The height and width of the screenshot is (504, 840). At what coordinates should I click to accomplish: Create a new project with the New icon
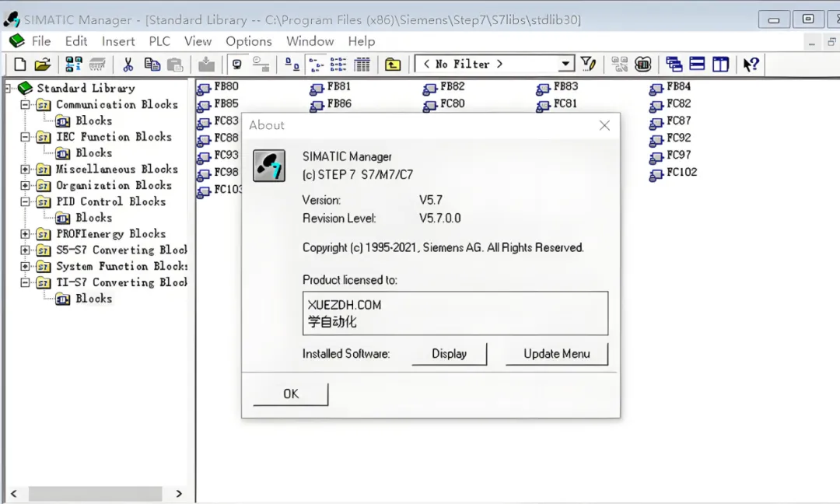19,65
